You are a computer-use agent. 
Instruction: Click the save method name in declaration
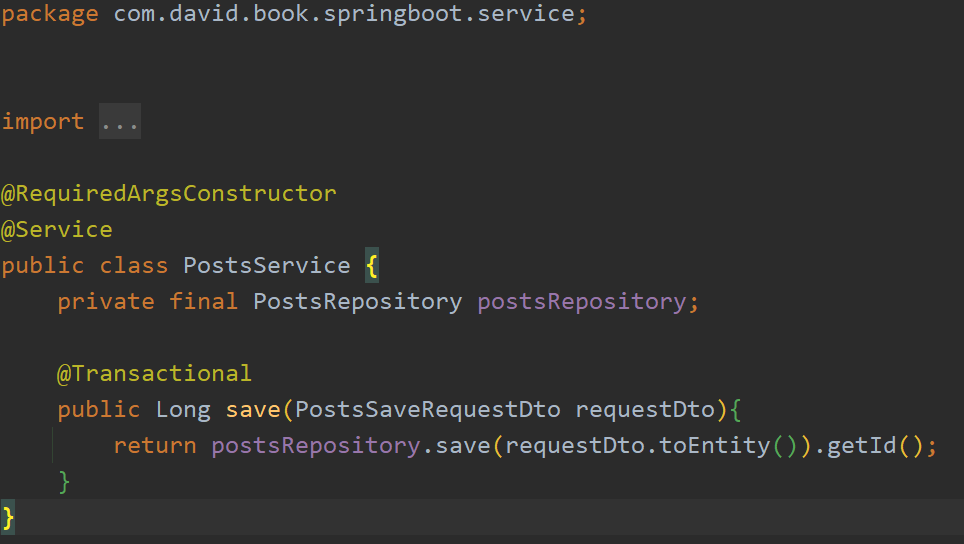253,409
